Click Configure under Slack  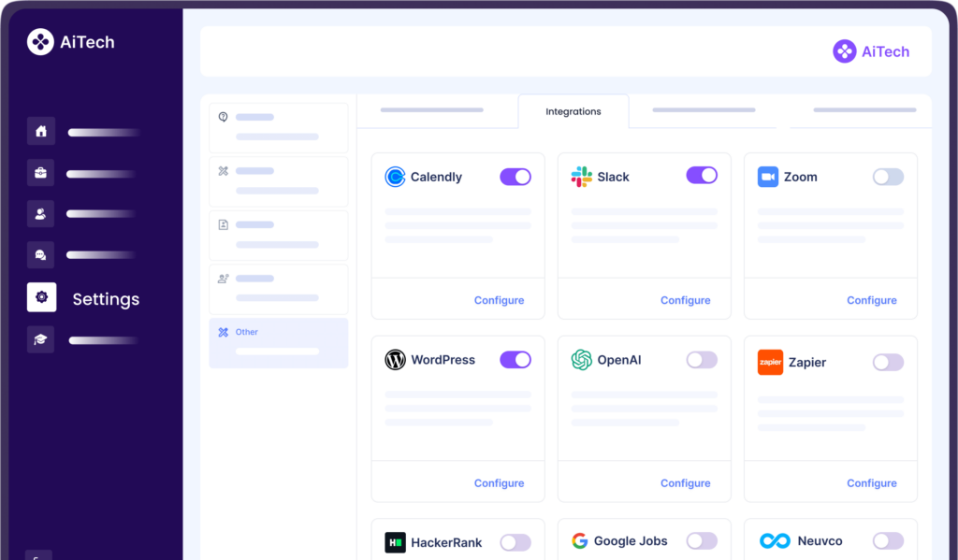pyautogui.click(x=685, y=300)
